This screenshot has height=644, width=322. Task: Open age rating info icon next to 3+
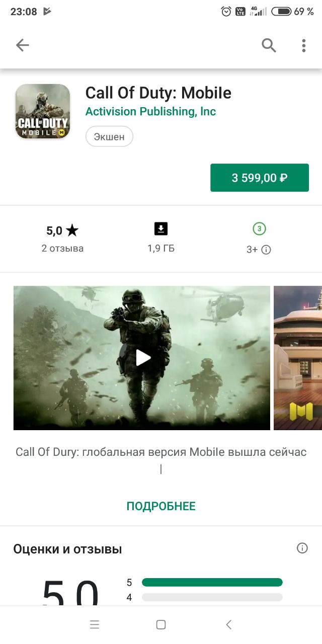[x=266, y=250]
